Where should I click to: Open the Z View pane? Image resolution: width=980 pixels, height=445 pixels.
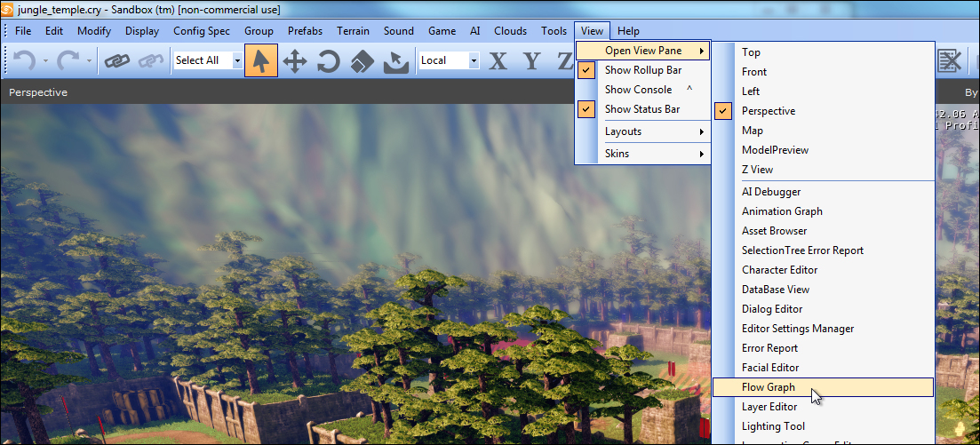pos(823,169)
